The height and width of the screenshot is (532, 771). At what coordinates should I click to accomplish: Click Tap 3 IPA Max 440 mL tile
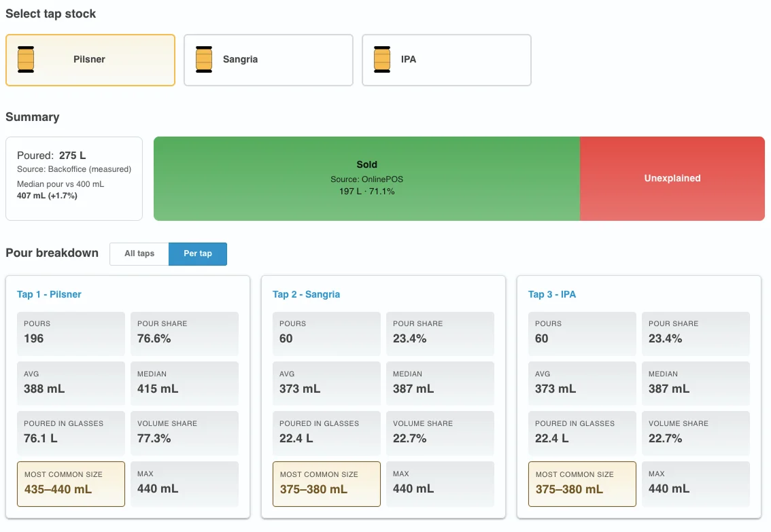[696, 484]
